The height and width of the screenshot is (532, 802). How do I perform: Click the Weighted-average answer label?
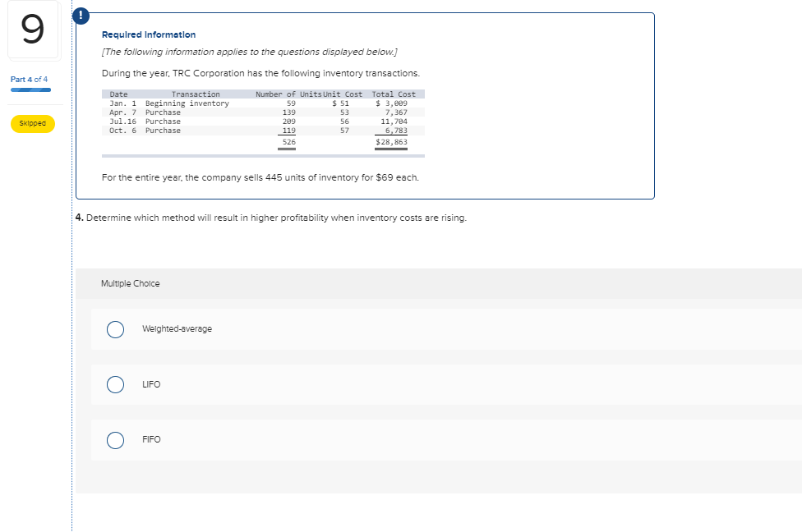pos(177,329)
